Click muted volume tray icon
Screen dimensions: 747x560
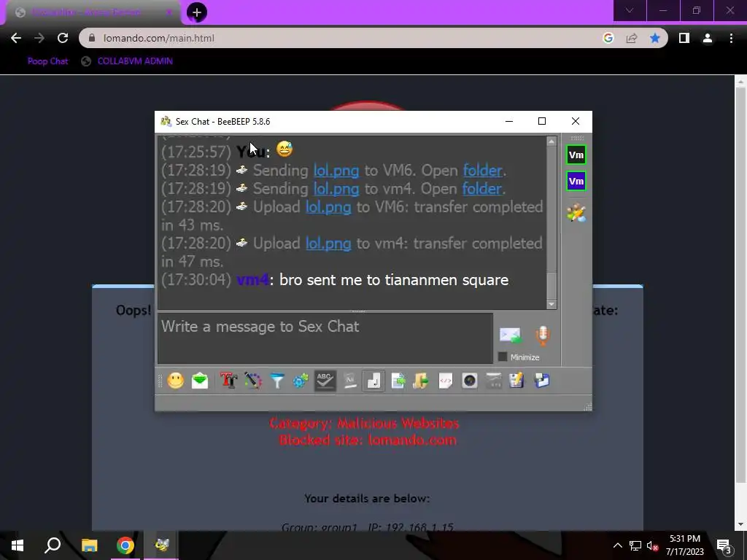click(x=652, y=545)
